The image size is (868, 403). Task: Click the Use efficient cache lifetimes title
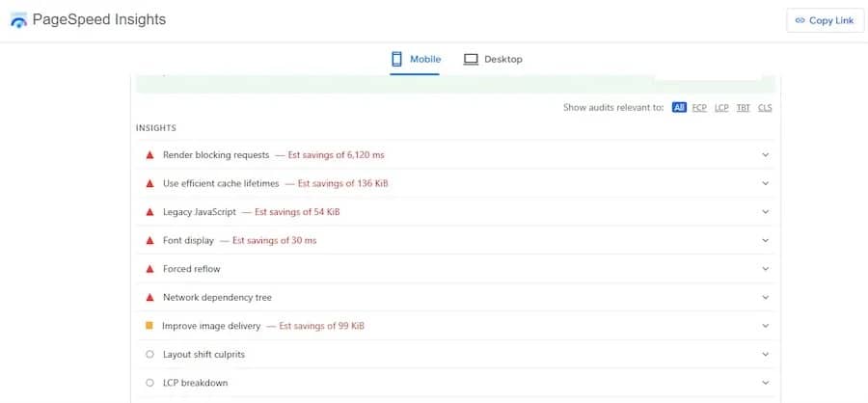(x=221, y=183)
